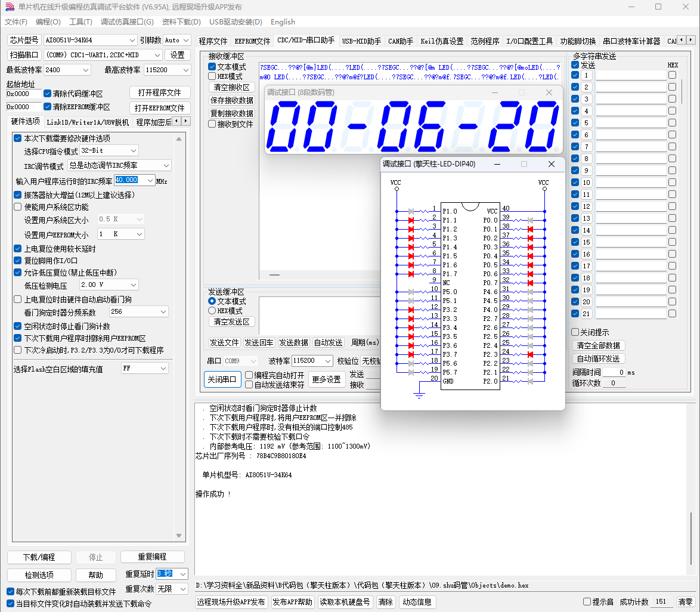The image size is (700, 612).
Task: Click 自动循环发送 button
Action: [x=598, y=358]
